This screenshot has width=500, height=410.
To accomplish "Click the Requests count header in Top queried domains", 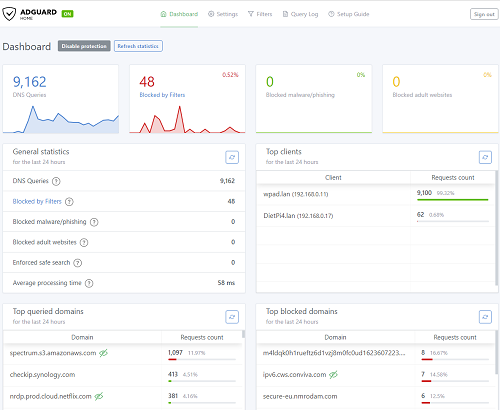I will tap(202, 337).
